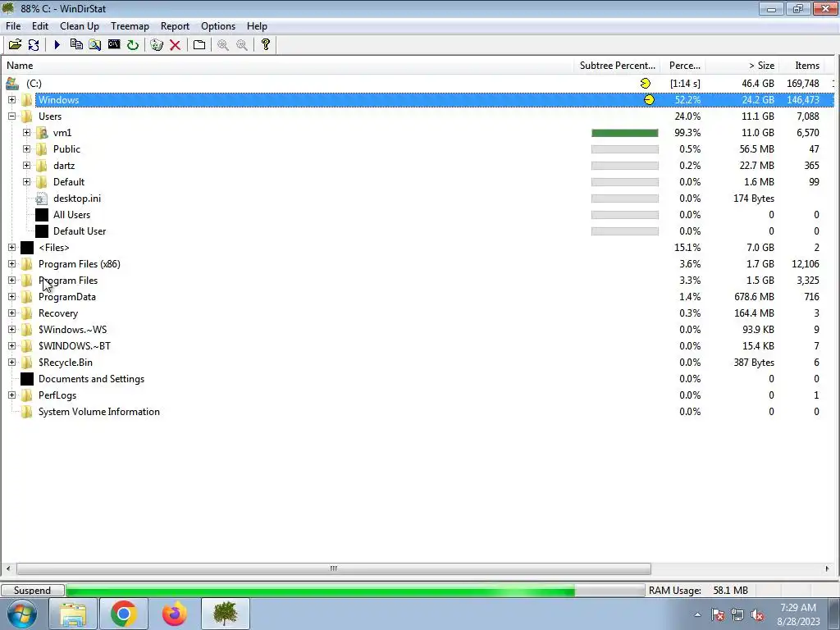Collapse the Users folder node
Screen dimensions: 840x630
coord(11,116)
